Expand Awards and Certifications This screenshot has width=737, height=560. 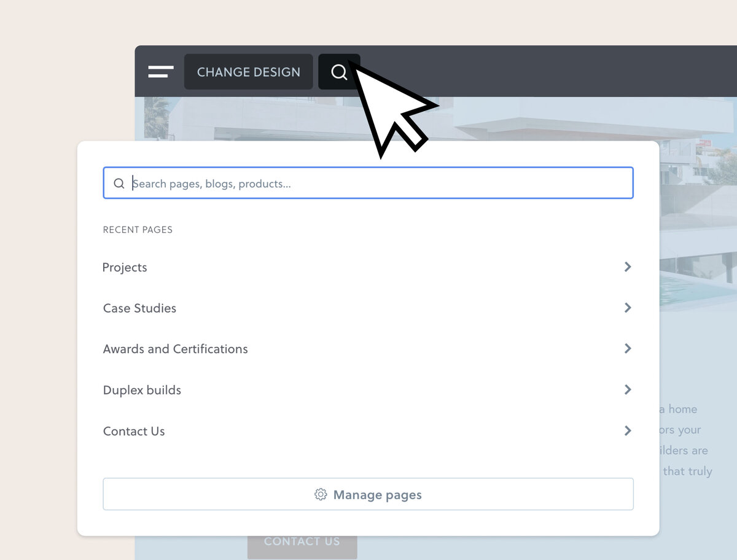627,349
